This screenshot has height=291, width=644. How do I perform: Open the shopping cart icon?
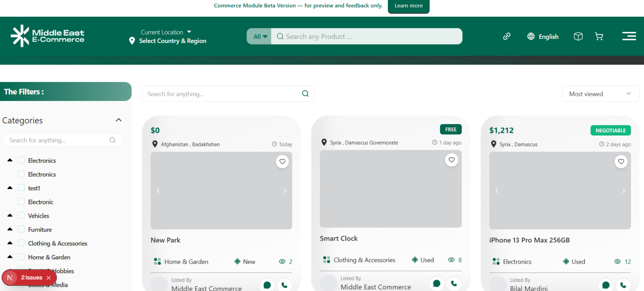pos(599,36)
